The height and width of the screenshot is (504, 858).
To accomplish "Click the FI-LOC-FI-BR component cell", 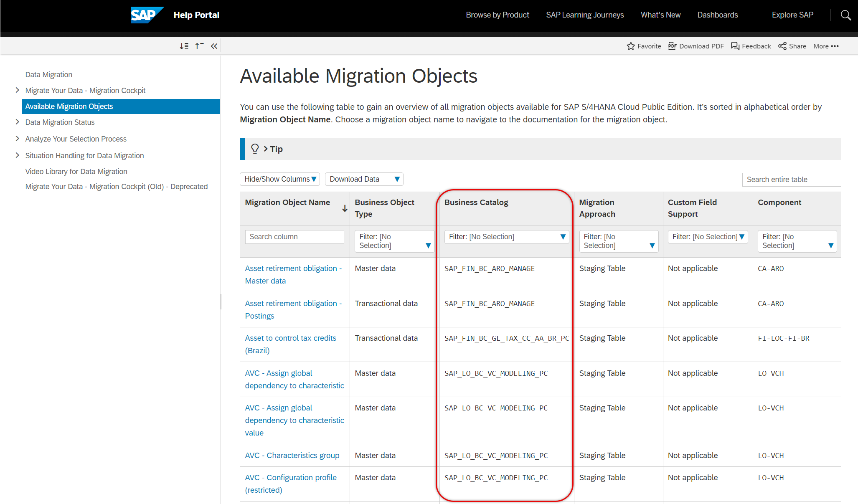I will (x=784, y=338).
